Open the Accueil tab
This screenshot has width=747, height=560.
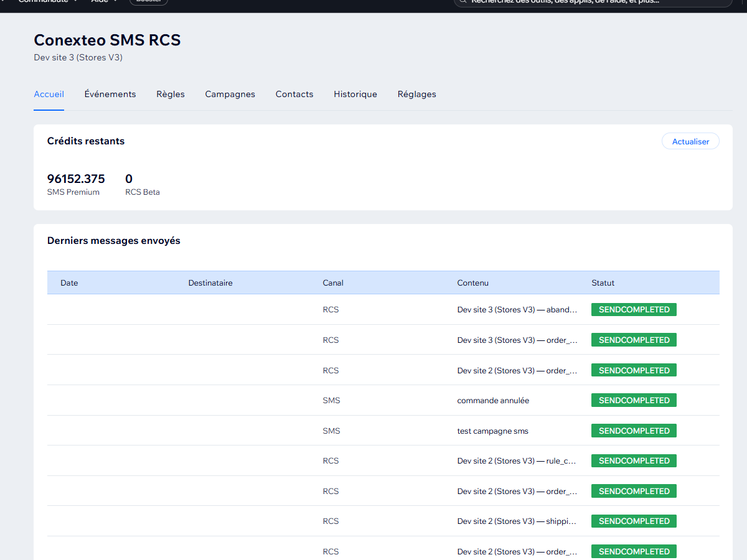coord(49,95)
